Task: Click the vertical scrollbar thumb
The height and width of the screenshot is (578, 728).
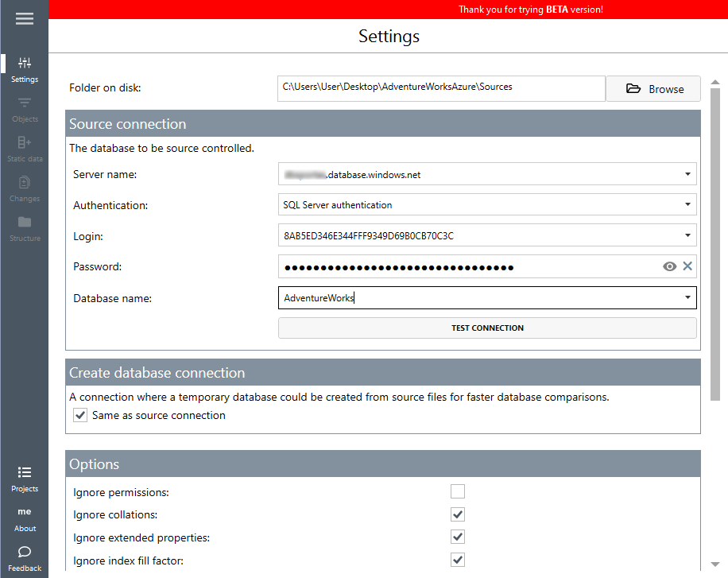Action: coord(714,239)
